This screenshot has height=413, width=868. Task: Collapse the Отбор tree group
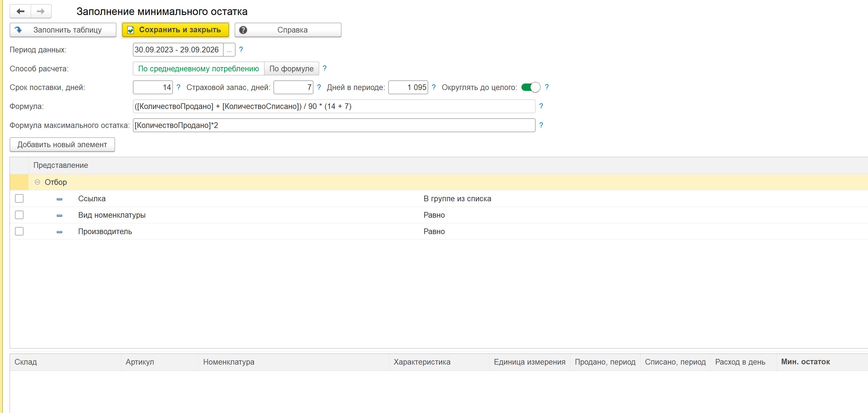(37, 182)
